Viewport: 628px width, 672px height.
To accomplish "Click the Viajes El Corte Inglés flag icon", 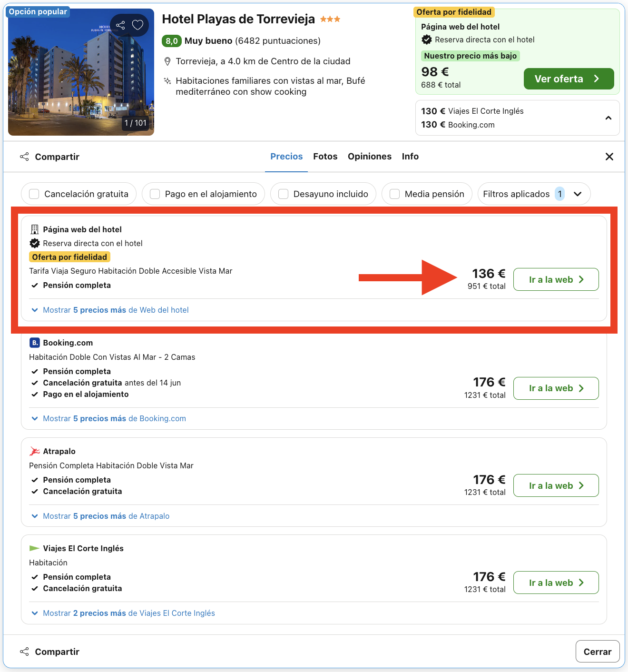I will [x=34, y=548].
